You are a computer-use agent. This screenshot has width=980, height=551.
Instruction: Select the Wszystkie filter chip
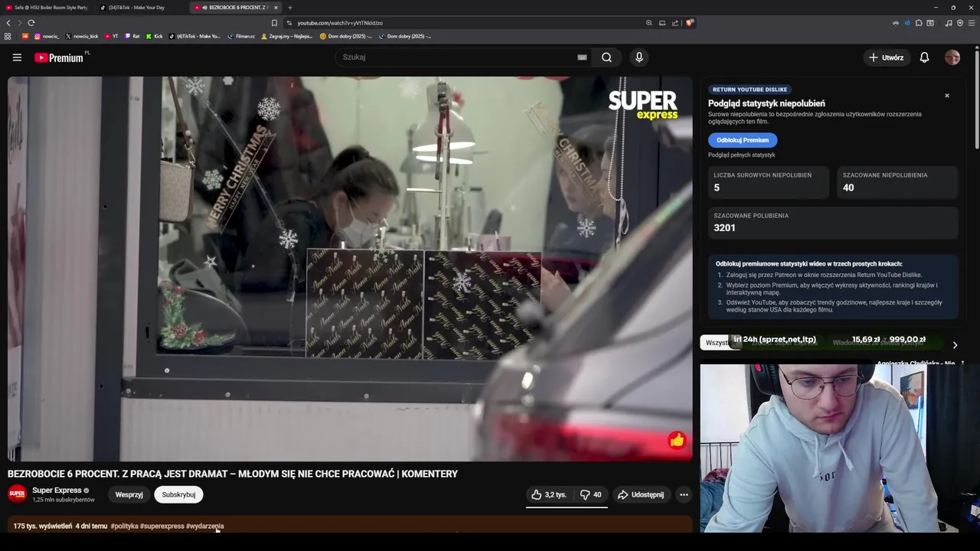pyautogui.click(x=718, y=343)
